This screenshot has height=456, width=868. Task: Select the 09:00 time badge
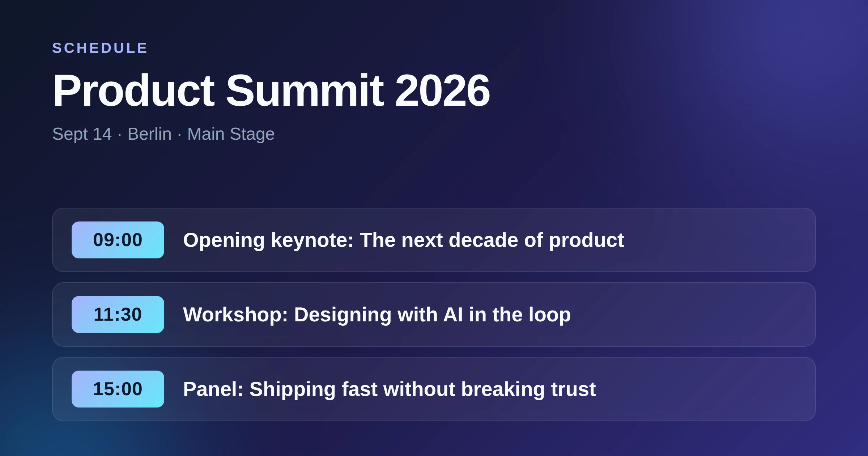(118, 240)
